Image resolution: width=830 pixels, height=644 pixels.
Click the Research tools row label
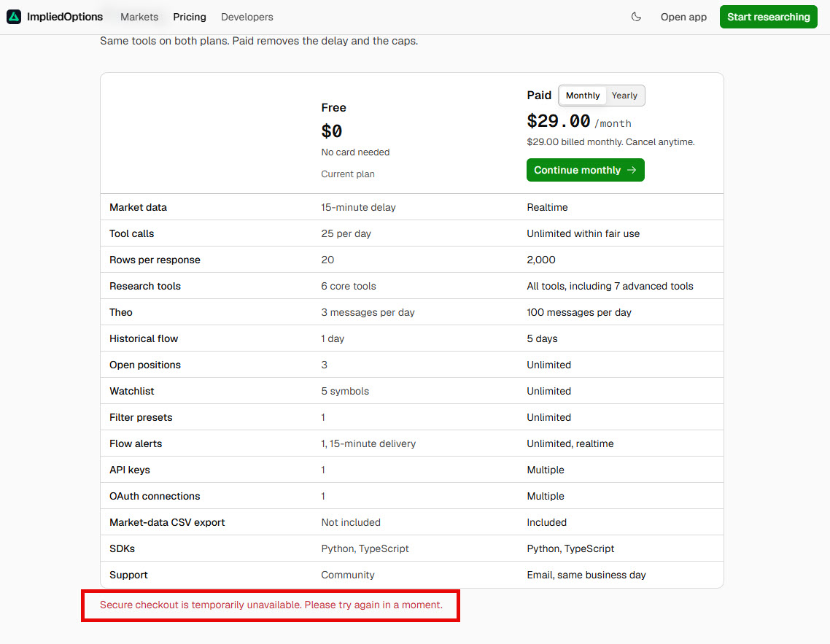(x=145, y=287)
